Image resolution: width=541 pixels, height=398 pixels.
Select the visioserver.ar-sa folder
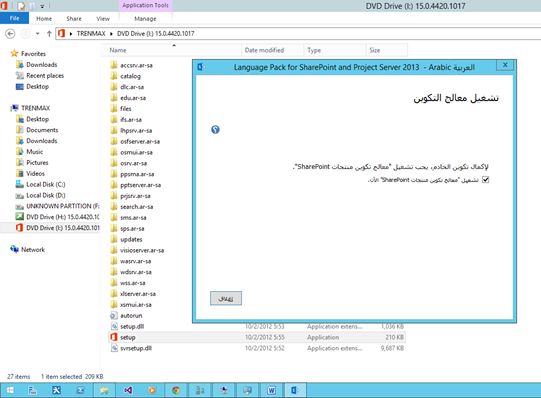142,250
